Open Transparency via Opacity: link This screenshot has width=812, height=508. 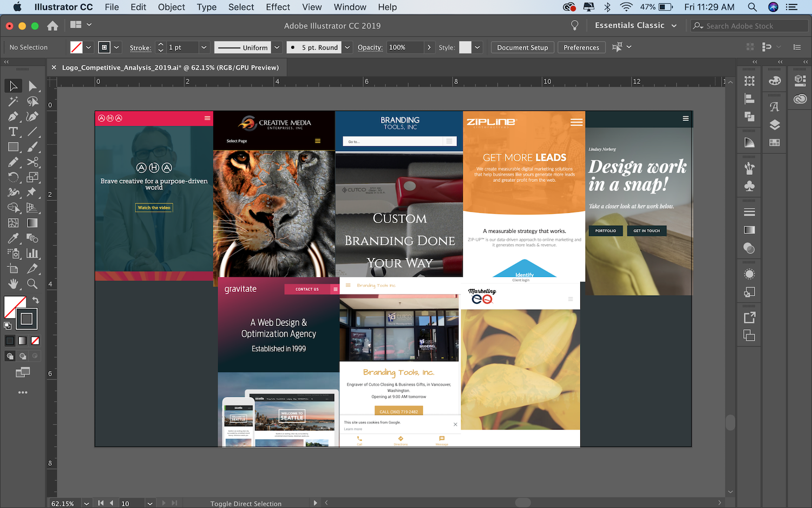click(370, 47)
